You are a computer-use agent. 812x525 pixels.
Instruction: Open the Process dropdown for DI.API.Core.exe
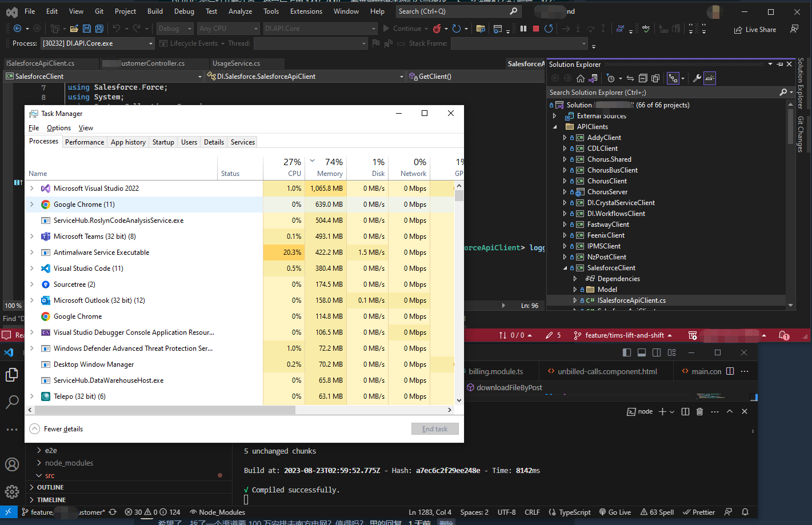pos(151,43)
